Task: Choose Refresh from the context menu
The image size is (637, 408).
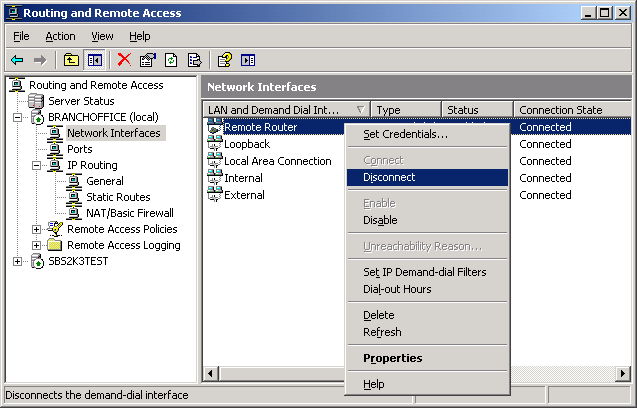Action: pyautogui.click(x=427, y=332)
